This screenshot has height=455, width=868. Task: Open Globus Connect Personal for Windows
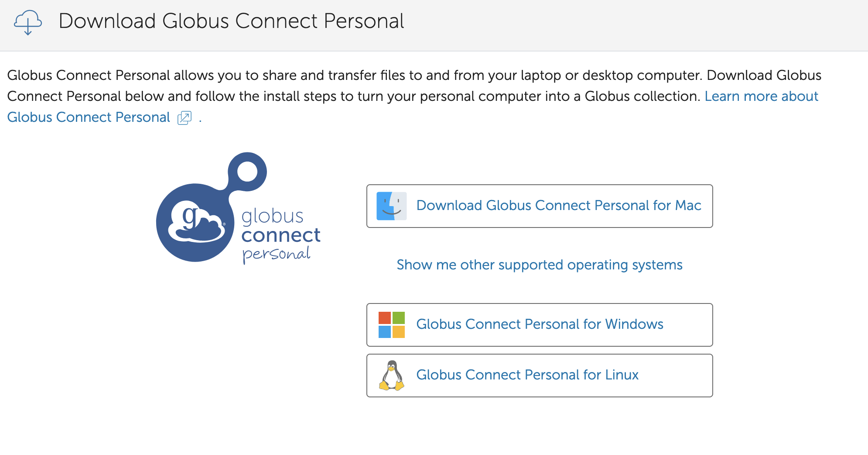[x=540, y=325]
